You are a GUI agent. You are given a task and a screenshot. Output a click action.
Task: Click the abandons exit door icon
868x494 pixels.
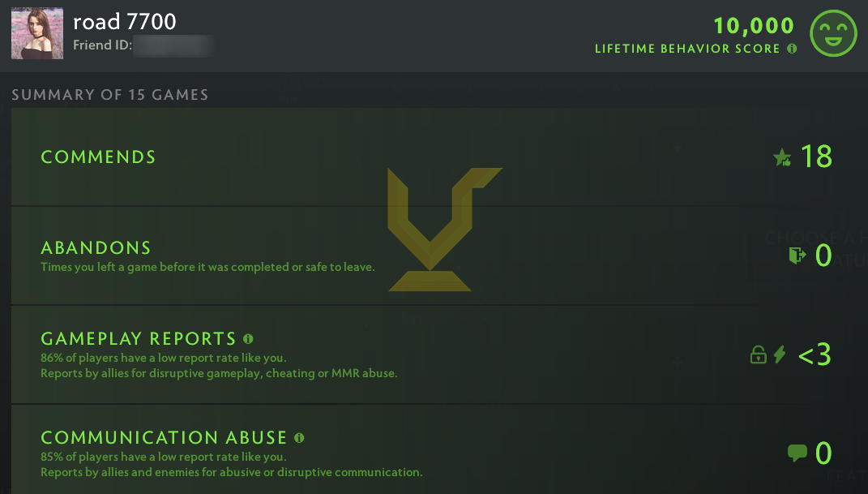[x=797, y=256]
